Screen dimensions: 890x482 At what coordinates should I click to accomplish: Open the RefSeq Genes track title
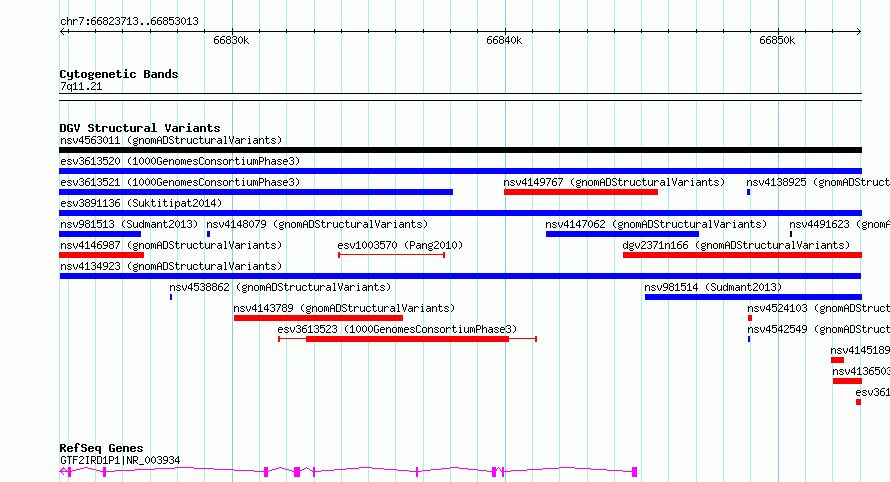[x=101, y=448]
